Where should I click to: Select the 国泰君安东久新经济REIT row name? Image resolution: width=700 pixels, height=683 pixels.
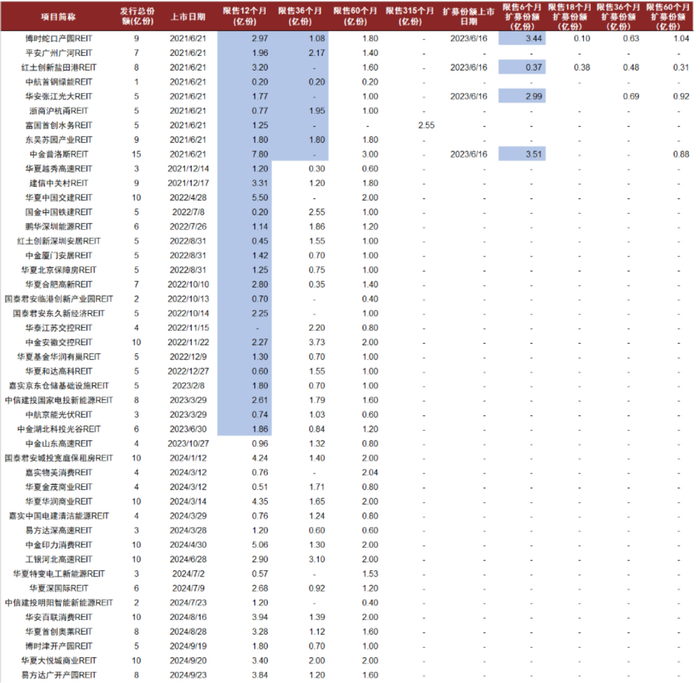click(58, 313)
